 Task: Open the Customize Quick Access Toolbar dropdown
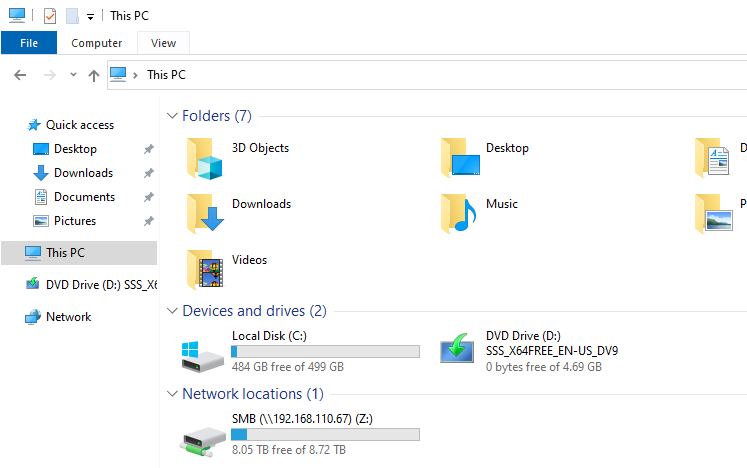(x=90, y=17)
